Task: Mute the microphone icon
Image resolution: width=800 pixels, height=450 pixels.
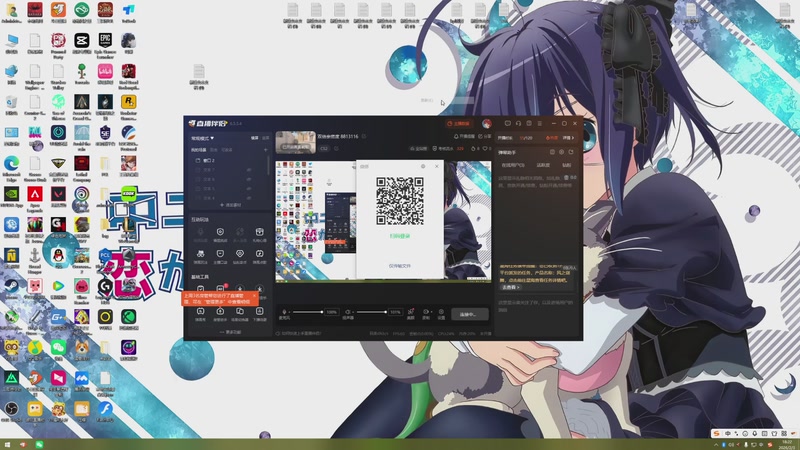Action: point(284,312)
